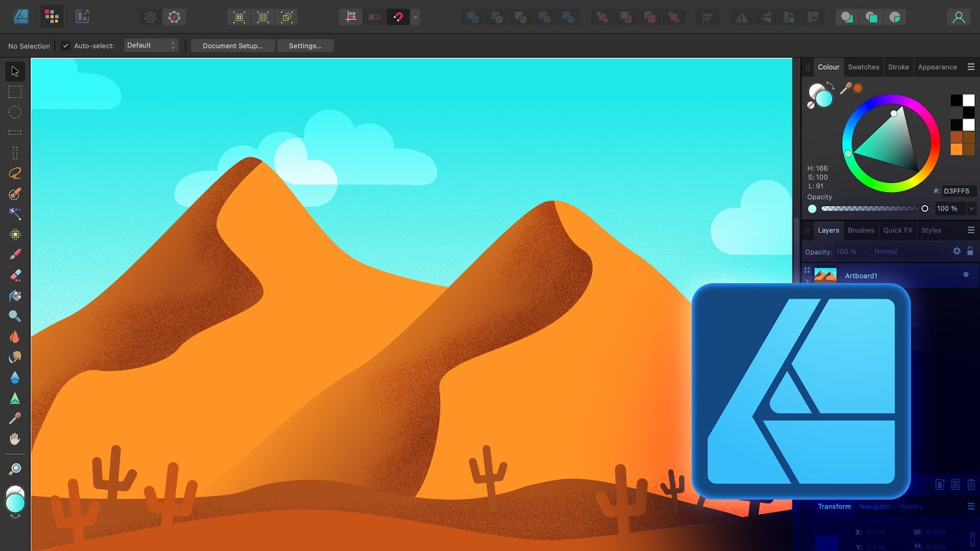
Task: Open Layers panel hamburger menu
Action: coord(971,230)
